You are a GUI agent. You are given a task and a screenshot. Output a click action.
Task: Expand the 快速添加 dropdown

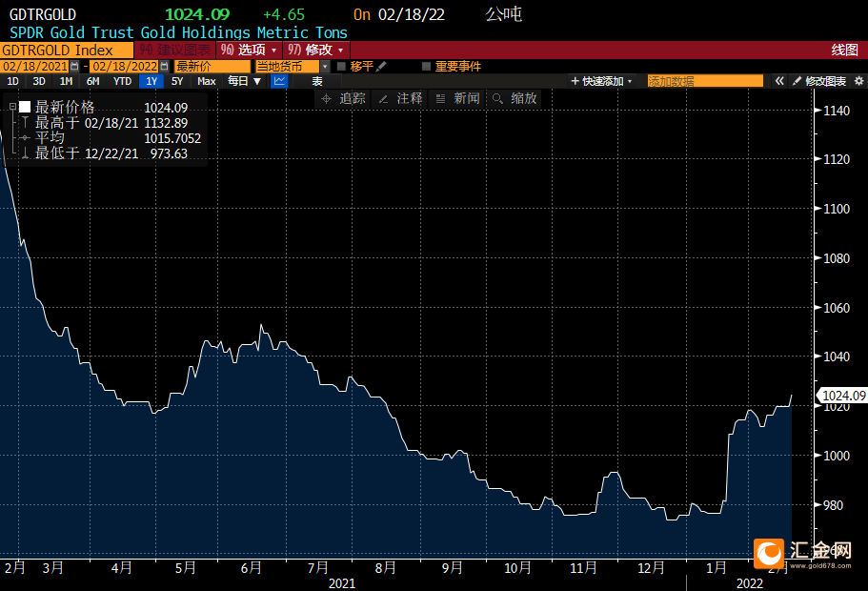click(602, 81)
